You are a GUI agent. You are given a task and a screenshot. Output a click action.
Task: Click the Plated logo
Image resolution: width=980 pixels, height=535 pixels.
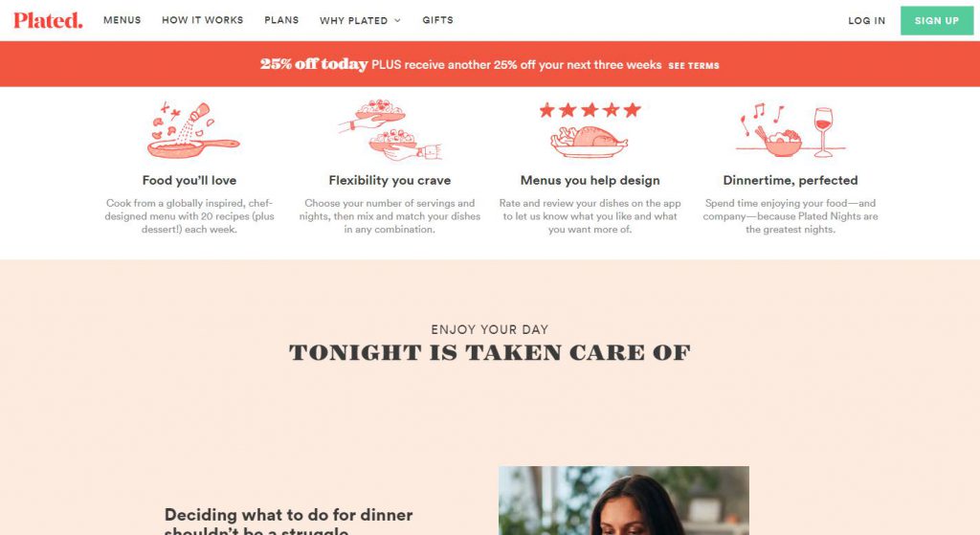[x=48, y=20]
